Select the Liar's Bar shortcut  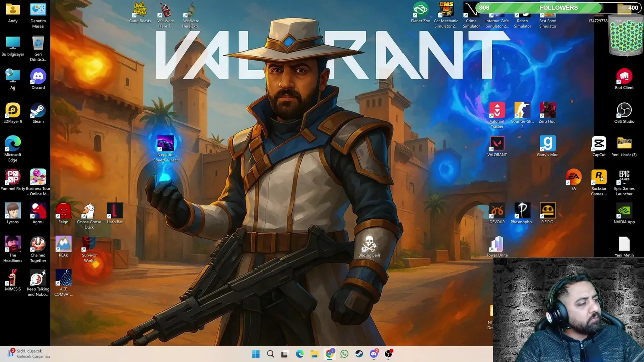(115, 214)
